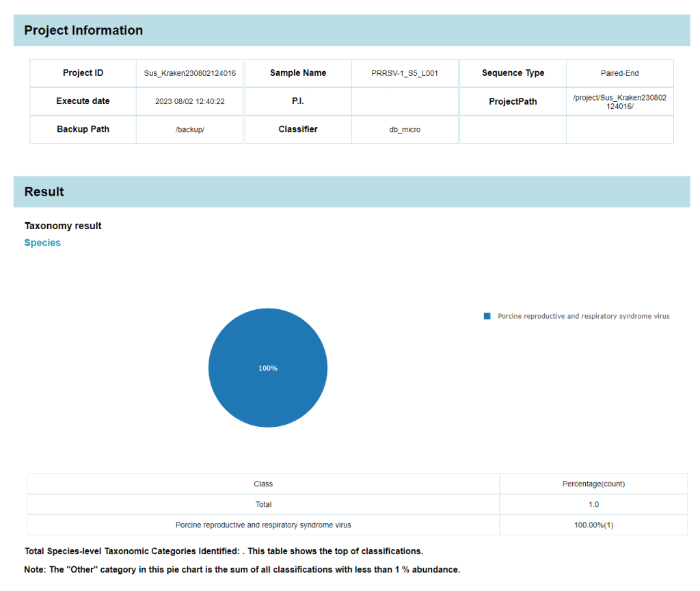Click the db_micro classifier value
Screen dimensions: 700x591
click(x=405, y=129)
